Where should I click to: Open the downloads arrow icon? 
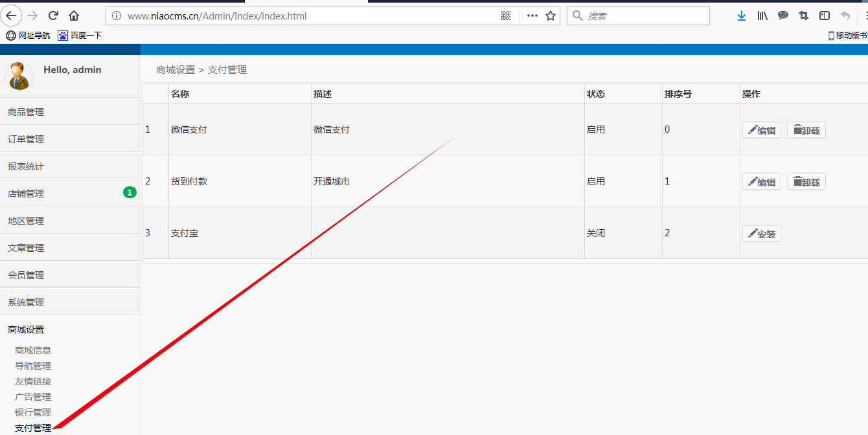(742, 16)
